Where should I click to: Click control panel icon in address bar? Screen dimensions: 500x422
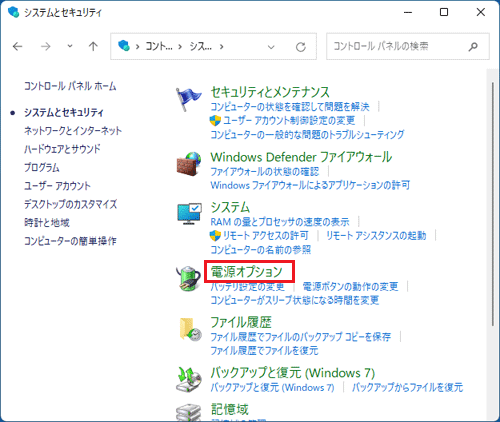124,46
